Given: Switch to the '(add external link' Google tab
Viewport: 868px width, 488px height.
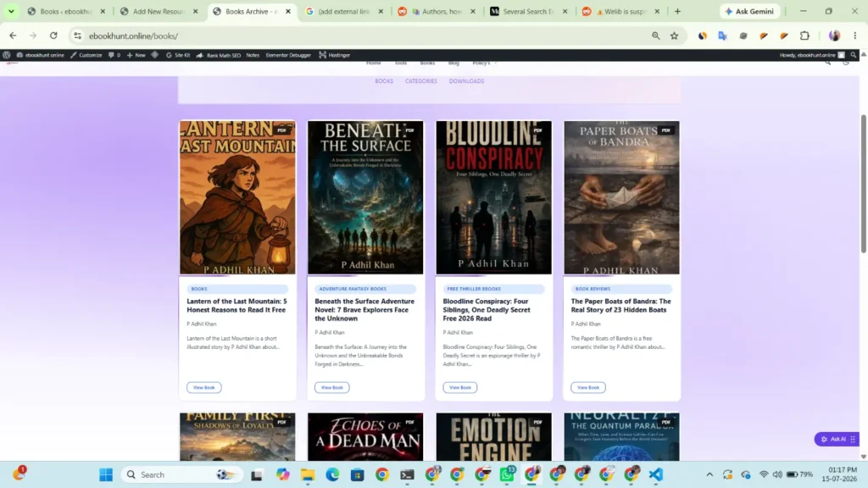Looking at the screenshot, I should tap(343, 11).
